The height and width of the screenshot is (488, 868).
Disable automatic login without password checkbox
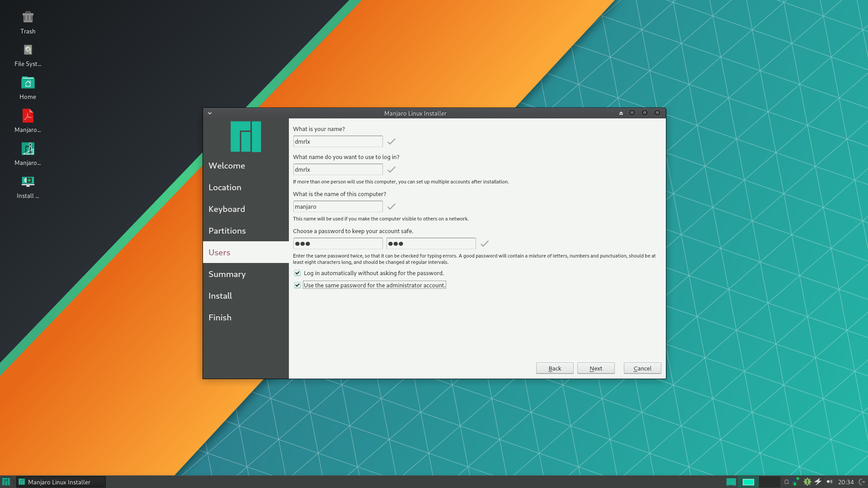(x=297, y=273)
